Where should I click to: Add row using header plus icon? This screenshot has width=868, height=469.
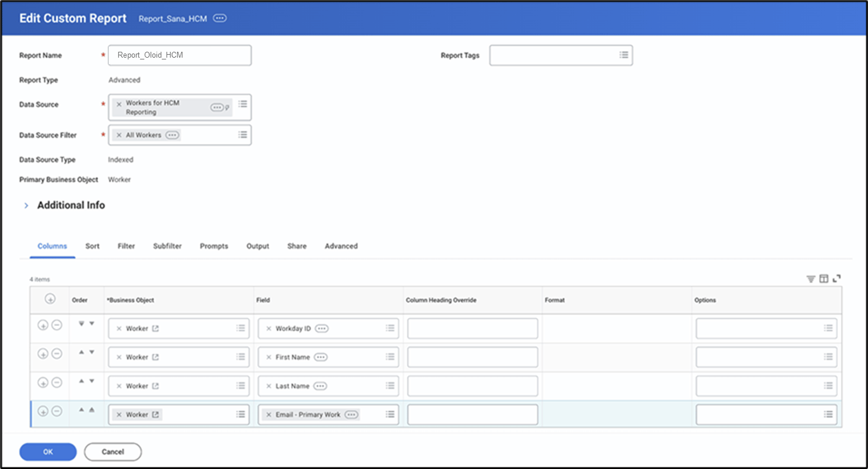[x=50, y=299]
